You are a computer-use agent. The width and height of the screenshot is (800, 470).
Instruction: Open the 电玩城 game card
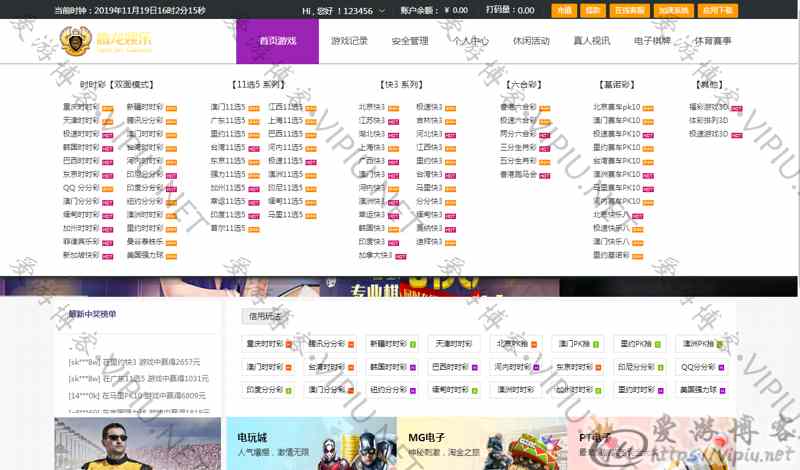coord(311,443)
